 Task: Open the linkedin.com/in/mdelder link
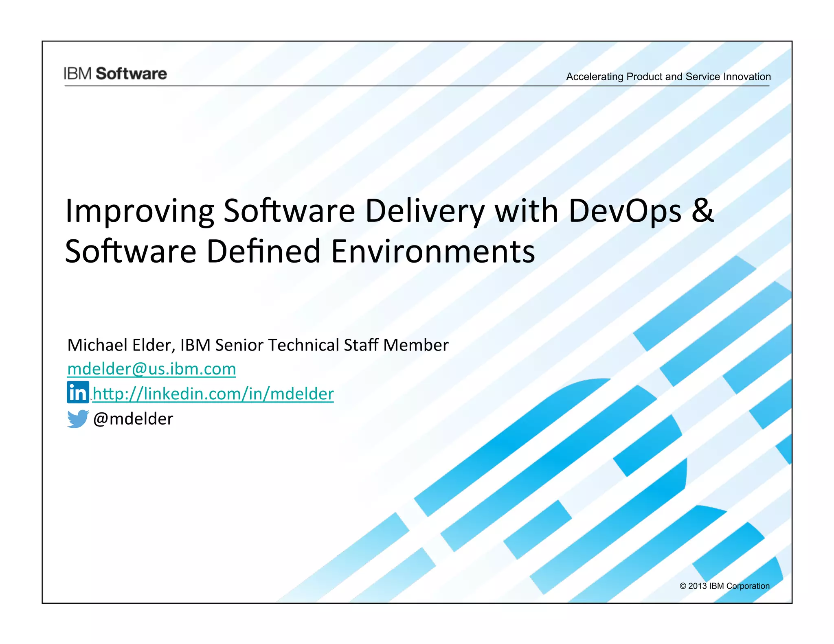click(213, 394)
